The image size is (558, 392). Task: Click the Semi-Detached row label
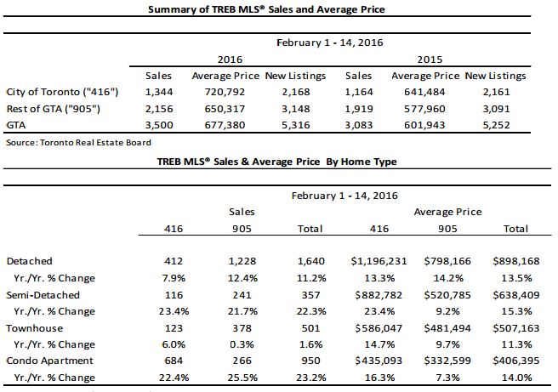tap(43, 295)
